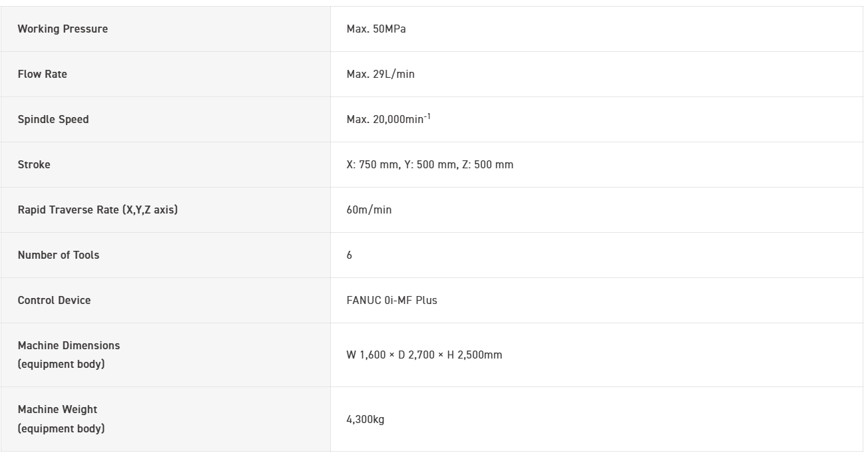Image resolution: width=868 pixels, height=455 pixels.
Task: Click the 60m/min value
Action: [x=369, y=210]
